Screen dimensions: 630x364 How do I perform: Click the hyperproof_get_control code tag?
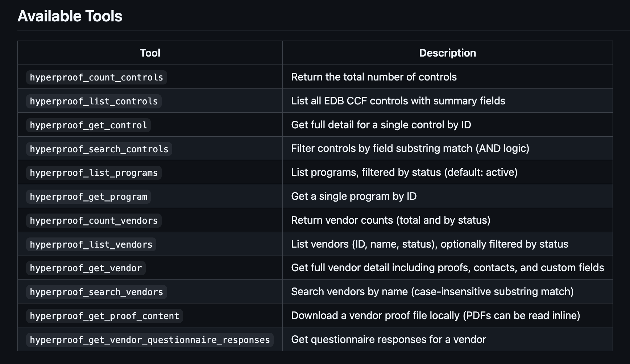[x=88, y=125]
